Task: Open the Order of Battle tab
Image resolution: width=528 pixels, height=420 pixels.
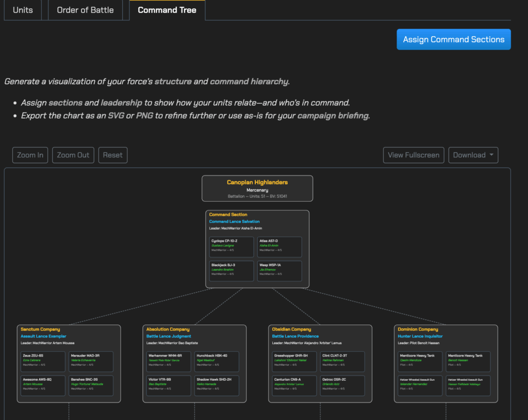Action: (x=85, y=10)
